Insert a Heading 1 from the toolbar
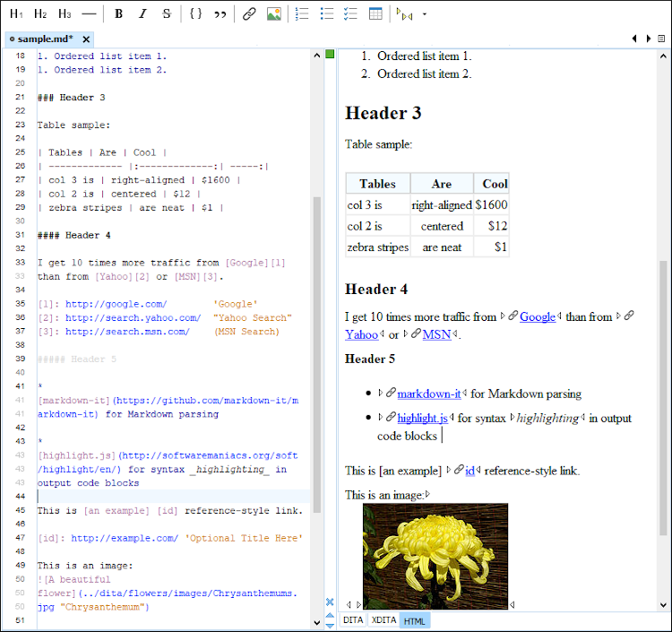The width and height of the screenshot is (672, 632). tap(16, 14)
